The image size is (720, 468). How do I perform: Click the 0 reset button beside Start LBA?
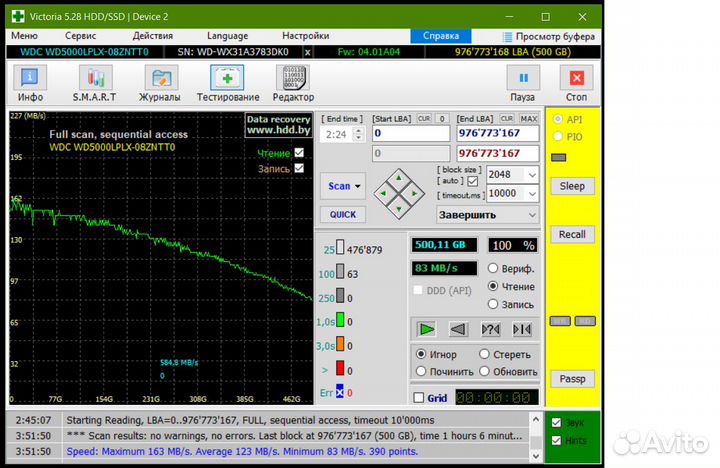point(442,118)
